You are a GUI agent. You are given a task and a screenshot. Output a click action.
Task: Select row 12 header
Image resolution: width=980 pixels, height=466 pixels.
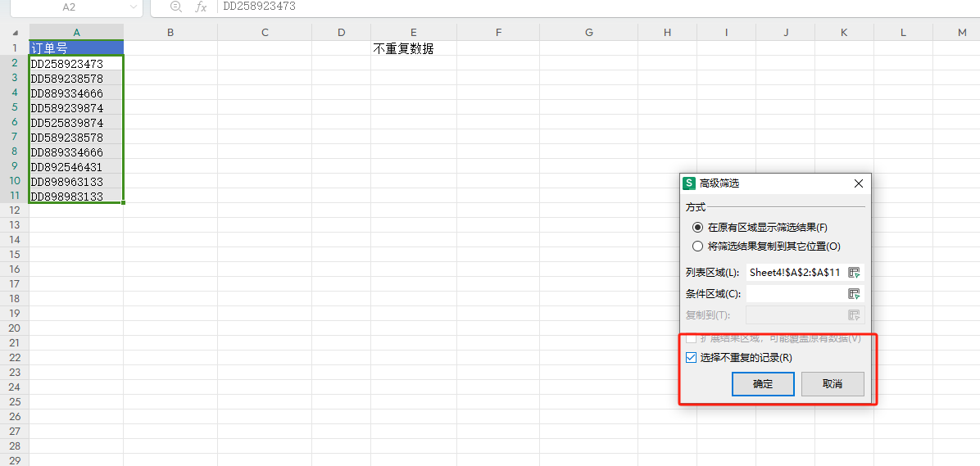[15, 210]
